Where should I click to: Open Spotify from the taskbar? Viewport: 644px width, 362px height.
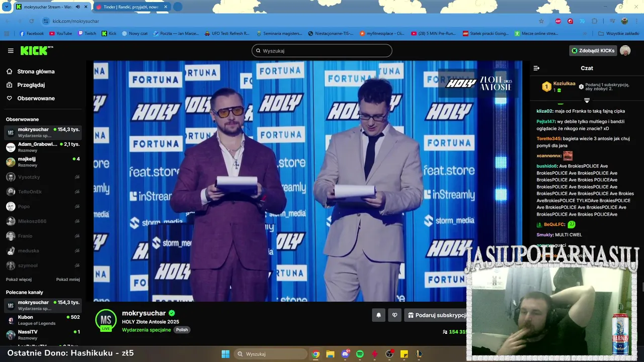click(360, 354)
